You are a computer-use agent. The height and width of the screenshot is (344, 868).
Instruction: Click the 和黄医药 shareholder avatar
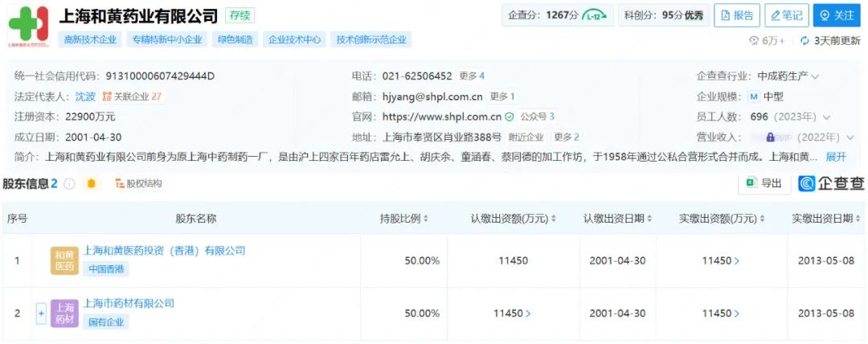coord(64,260)
